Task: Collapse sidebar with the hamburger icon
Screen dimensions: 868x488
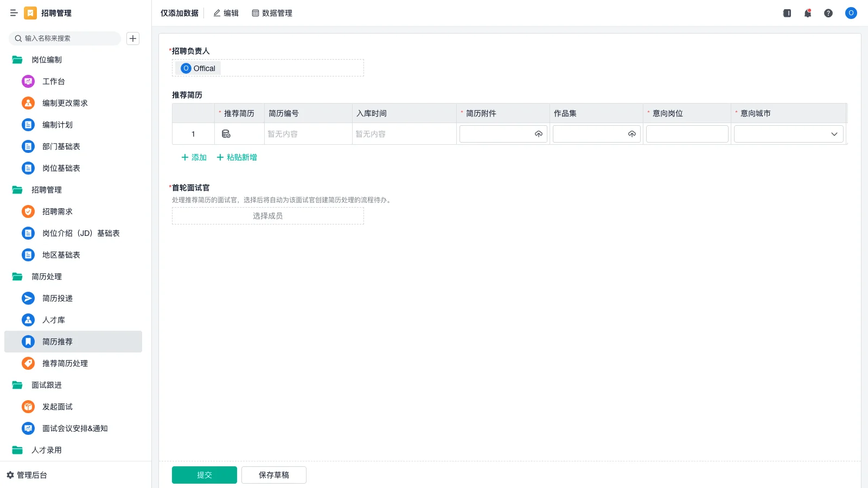Action: coord(14,13)
